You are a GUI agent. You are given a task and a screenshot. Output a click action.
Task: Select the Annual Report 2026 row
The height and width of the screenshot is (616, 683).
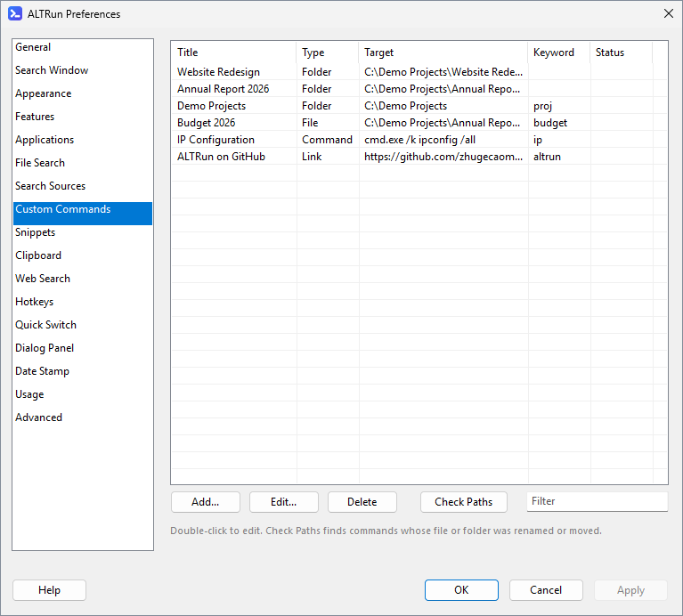[x=419, y=88]
